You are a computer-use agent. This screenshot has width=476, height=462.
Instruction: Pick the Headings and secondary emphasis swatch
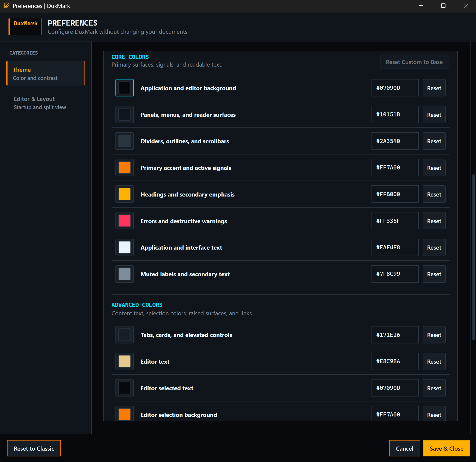click(x=124, y=194)
